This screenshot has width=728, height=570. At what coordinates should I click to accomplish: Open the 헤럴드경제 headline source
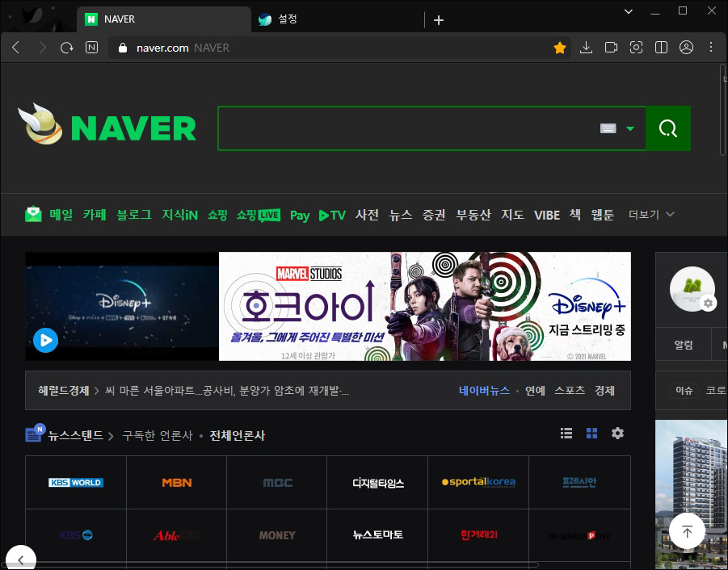pyautogui.click(x=64, y=391)
